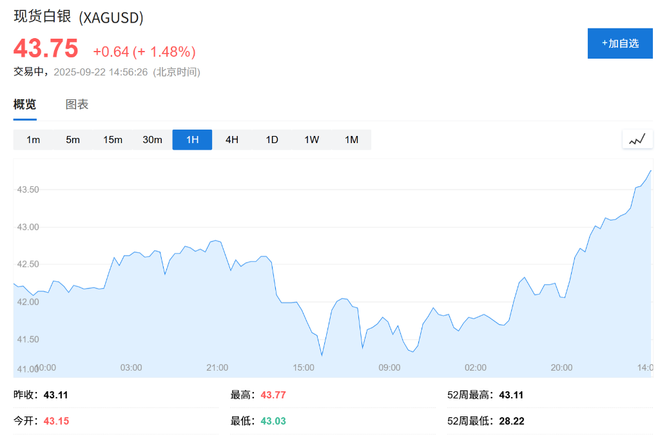The image size is (660, 439).
Task: Click the price peak at chart's right edge
Action: point(650,171)
